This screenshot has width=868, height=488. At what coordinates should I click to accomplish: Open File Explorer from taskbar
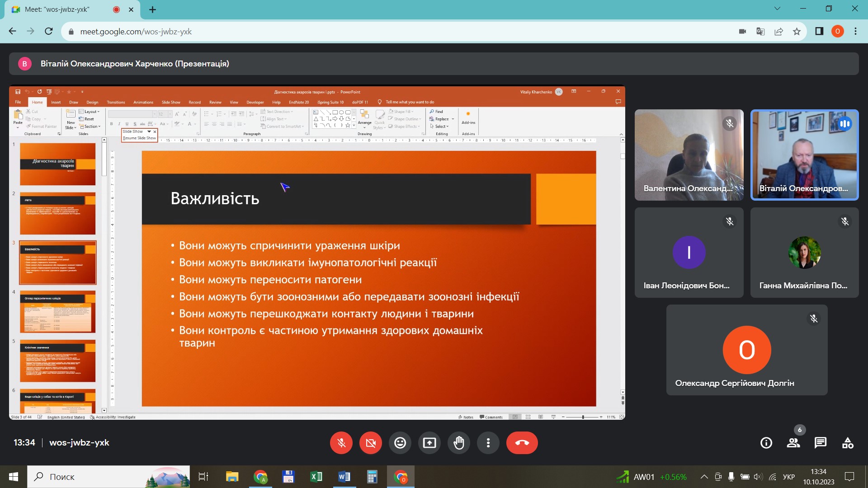(232, 477)
